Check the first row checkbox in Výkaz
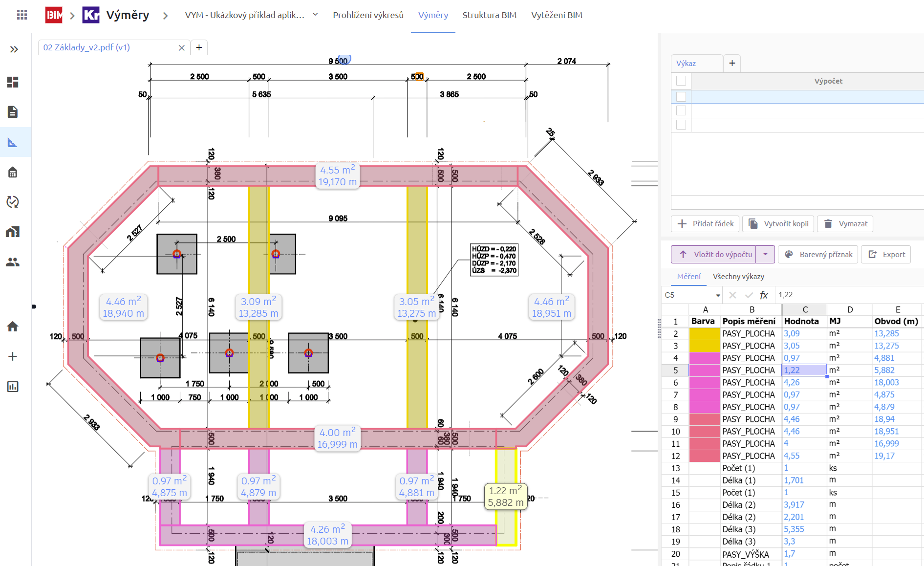Image resolution: width=924 pixels, height=566 pixels. (681, 97)
